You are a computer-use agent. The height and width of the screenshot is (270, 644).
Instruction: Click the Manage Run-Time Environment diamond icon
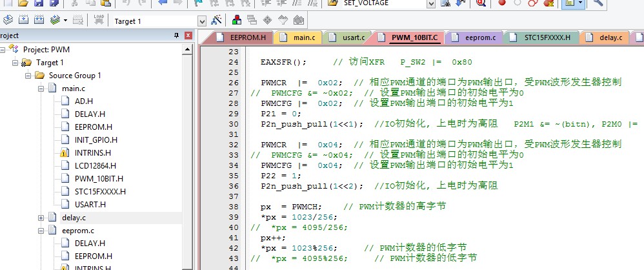click(267, 20)
